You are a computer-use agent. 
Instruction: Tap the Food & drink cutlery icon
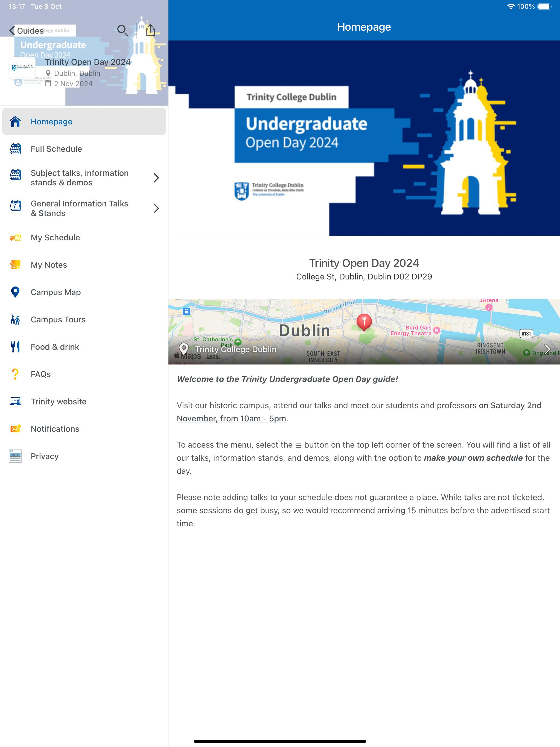pyautogui.click(x=15, y=347)
